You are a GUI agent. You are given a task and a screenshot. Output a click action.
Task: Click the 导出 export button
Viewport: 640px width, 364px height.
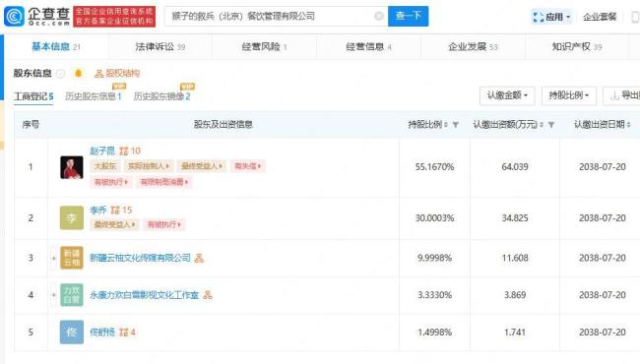pos(621,95)
